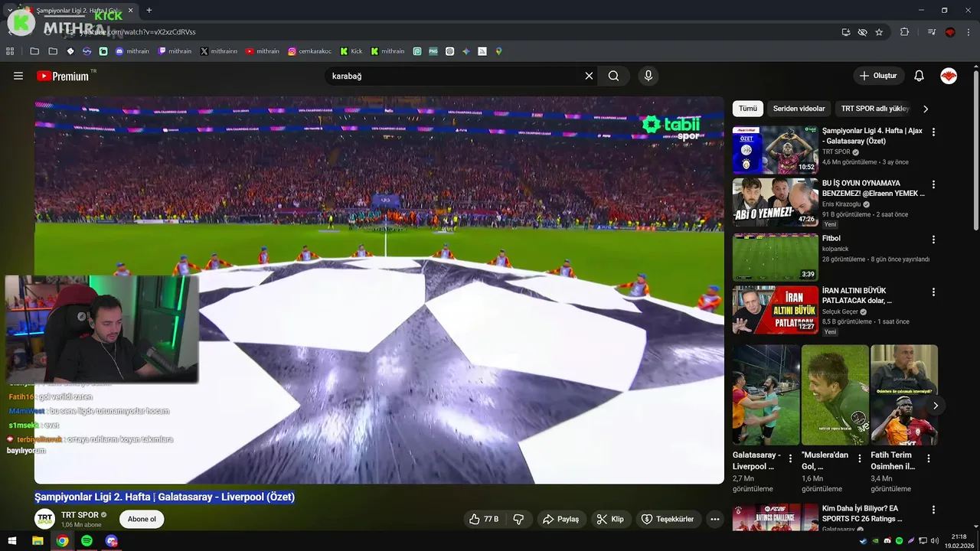This screenshot has height=551, width=980.
Task: Start voice search with microphone
Action: click(648, 76)
